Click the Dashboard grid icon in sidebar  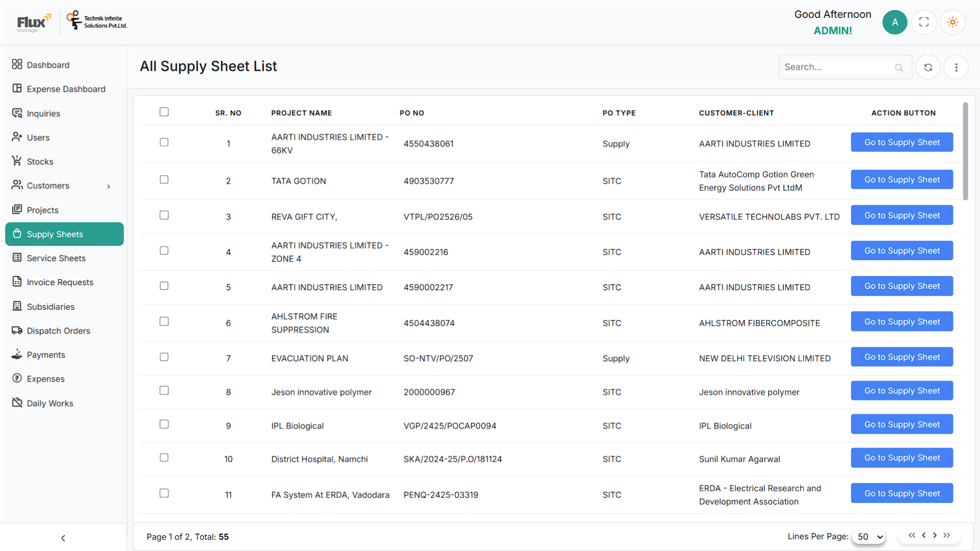point(17,64)
